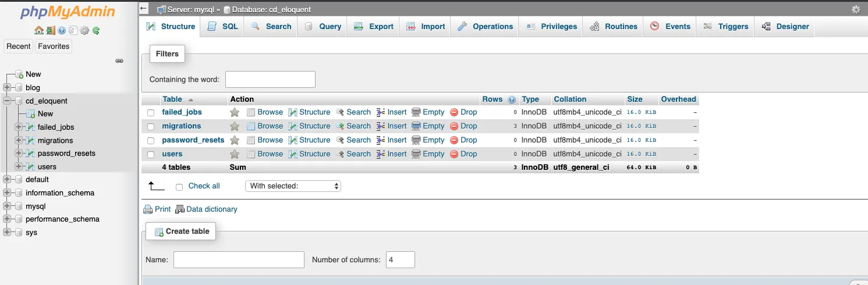The height and width of the screenshot is (285, 868).
Task: Click the log out door icon
Action: [51, 30]
